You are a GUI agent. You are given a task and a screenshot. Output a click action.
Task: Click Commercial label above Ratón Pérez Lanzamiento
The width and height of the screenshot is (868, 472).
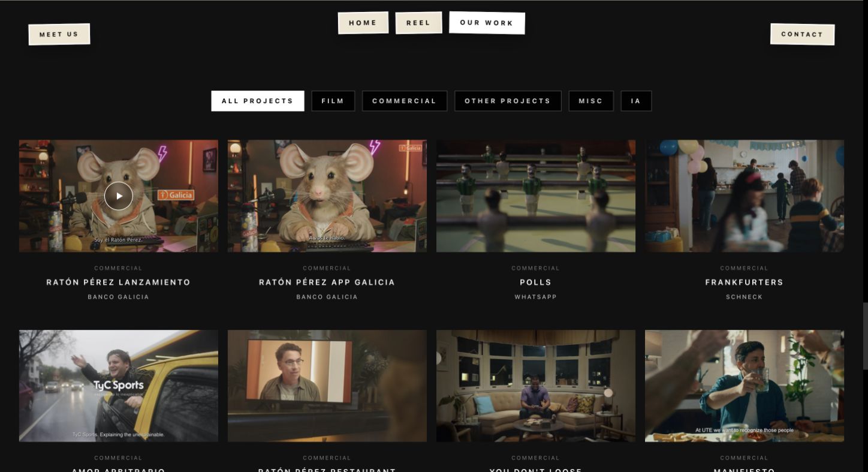click(119, 268)
